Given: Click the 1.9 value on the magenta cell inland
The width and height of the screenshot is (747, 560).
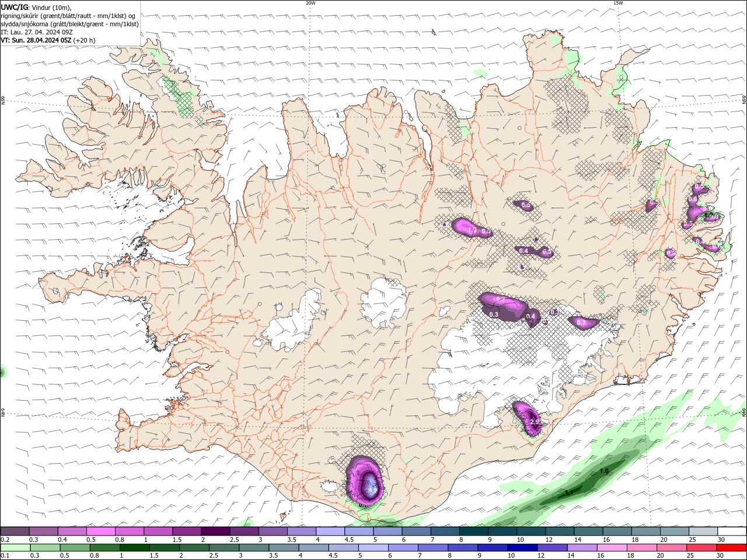Looking at the screenshot, I should (472, 231).
